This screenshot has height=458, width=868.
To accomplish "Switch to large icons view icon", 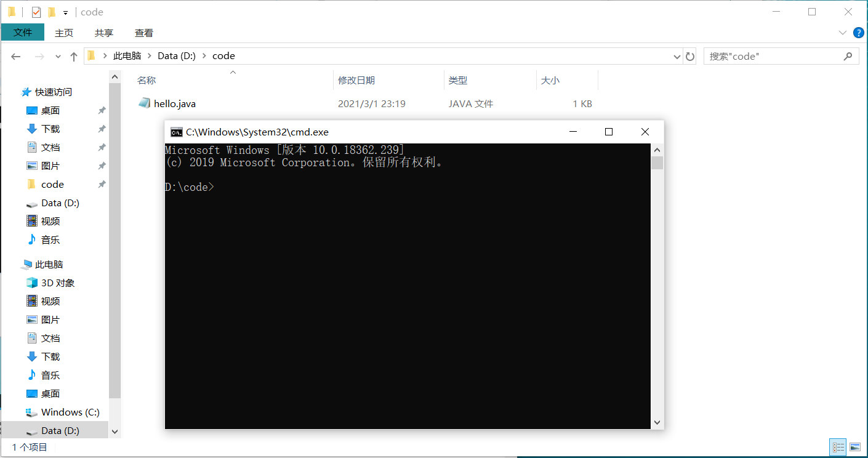I will pyautogui.click(x=854, y=447).
